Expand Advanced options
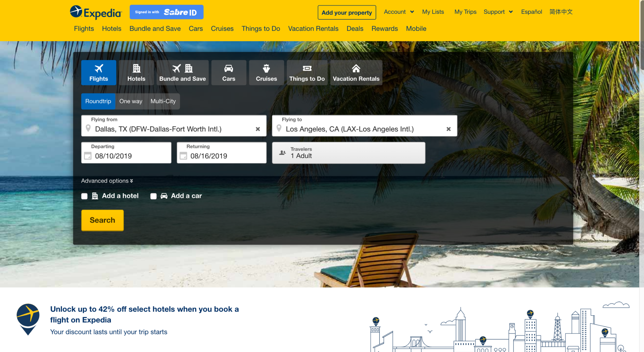This screenshot has width=644, height=352. click(x=107, y=181)
